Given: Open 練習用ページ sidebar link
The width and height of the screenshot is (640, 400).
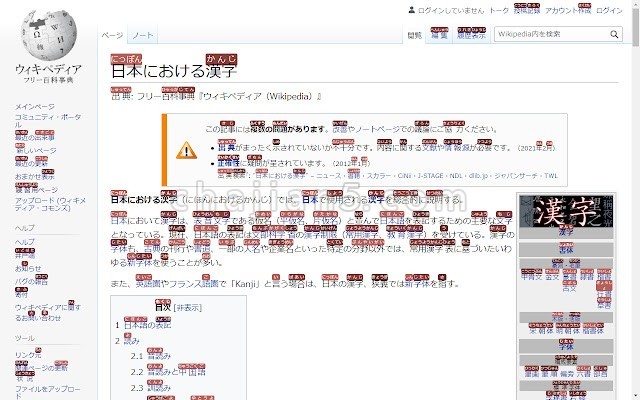Looking at the screenshot, I should (36, 189).
